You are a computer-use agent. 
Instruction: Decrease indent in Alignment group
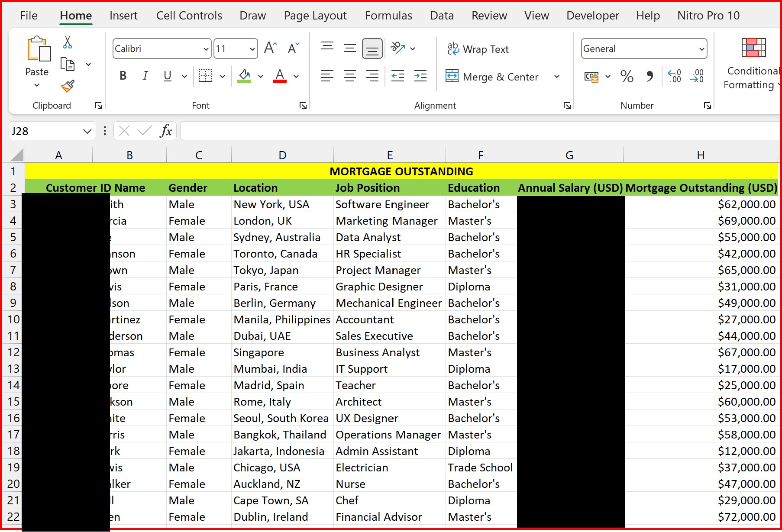click(397, 76)
